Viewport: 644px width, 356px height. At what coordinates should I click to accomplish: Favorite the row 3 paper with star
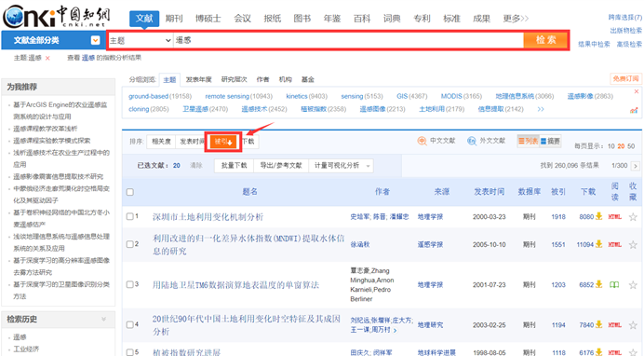[633, 284]
